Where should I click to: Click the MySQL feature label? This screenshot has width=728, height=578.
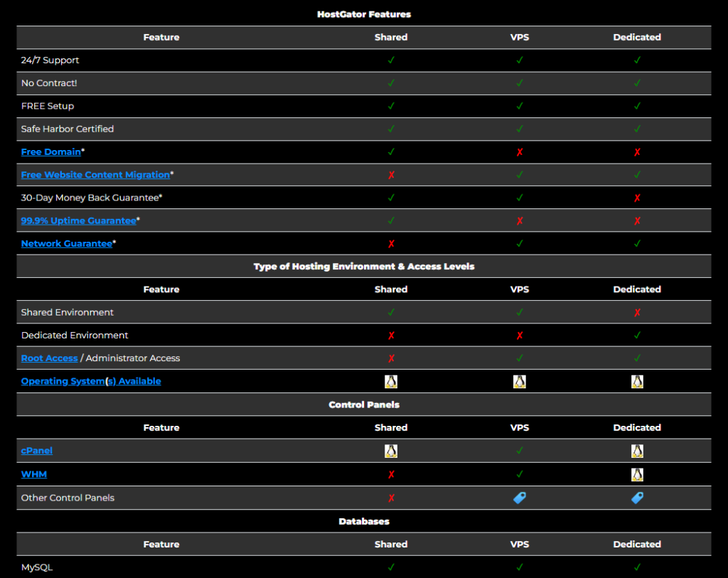(x=37, y=567)
